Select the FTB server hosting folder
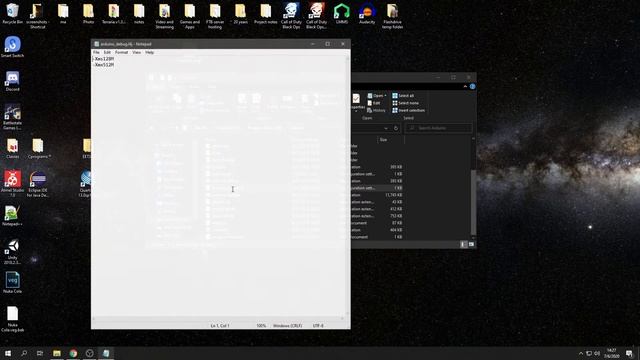The image size is (640, 360). pyautogui.click(x=215, y=16)
